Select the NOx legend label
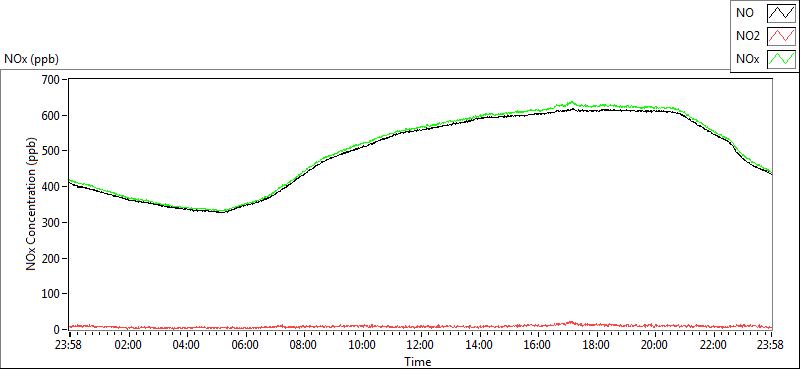The height and width of the screenshot is (369, 800). (747, 60)
